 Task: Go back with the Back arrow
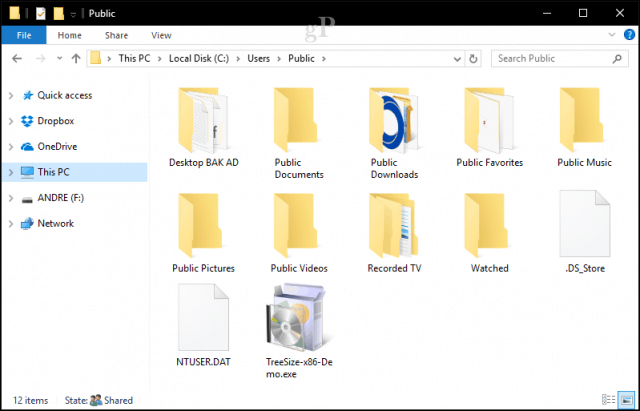pyautogui.click(x=17, y=58)
